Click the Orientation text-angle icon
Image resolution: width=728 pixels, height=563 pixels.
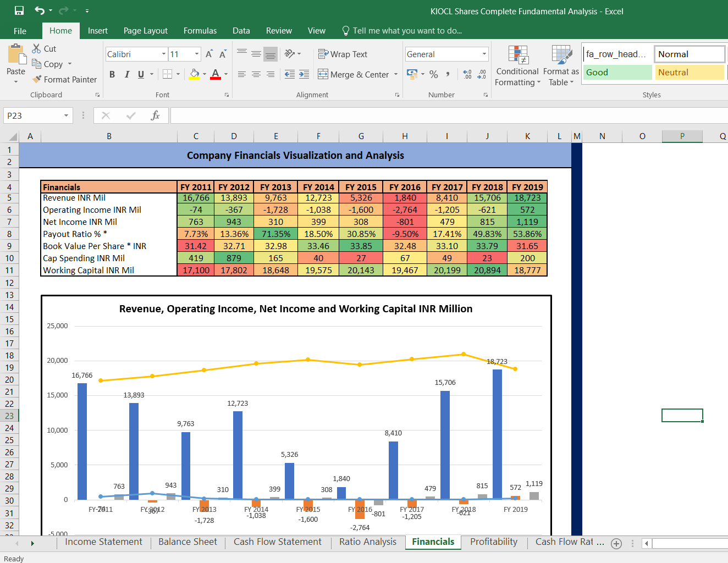click(290, 54)
